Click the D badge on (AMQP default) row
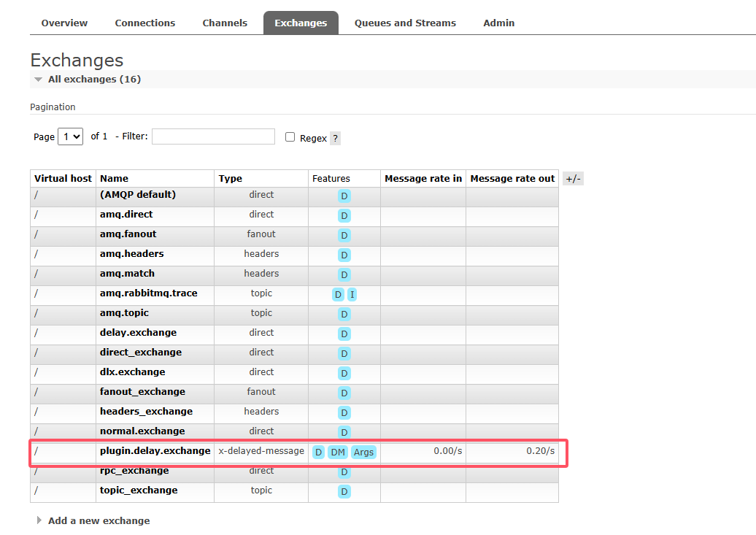756x535 pixels. tap(344, 196)
